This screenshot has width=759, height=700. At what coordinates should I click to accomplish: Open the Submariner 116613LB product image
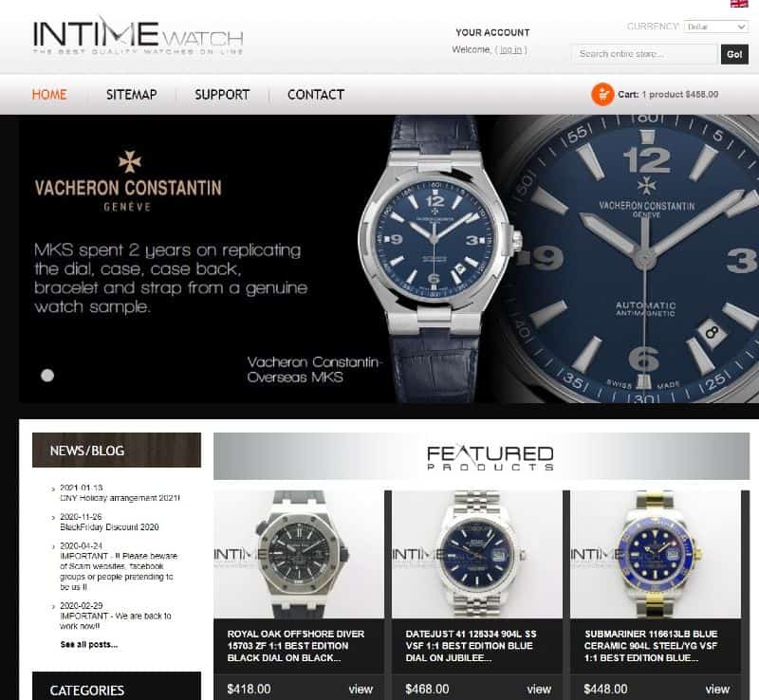[x=656, y=554]
